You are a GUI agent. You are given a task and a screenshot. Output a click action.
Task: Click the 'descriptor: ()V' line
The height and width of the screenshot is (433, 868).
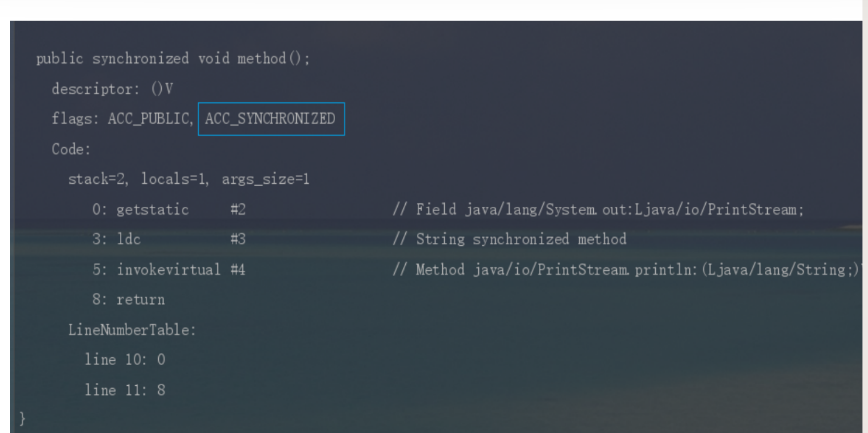(x=112, y=89)
